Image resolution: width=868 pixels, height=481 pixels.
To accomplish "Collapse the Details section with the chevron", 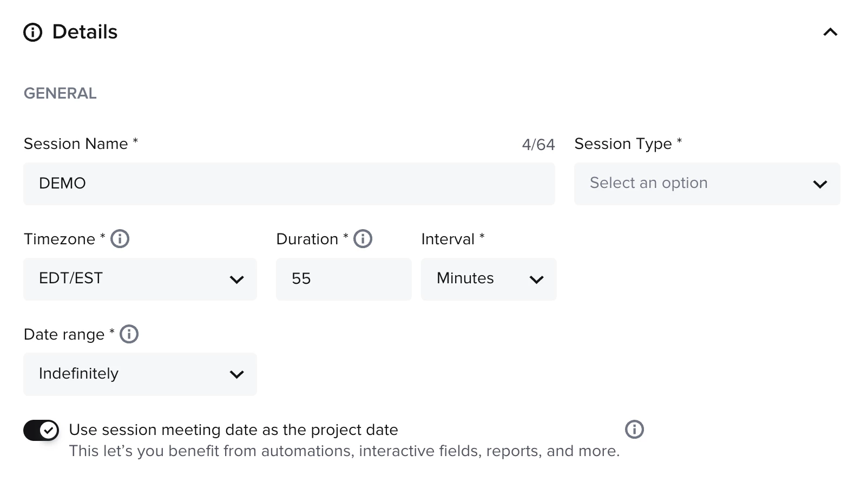I will pyautogui.click(x=830, y=32).
